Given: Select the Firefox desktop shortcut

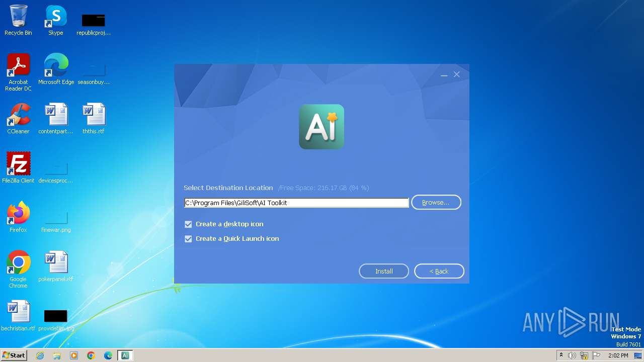Looking at the screenshot, I should (18, 217).
